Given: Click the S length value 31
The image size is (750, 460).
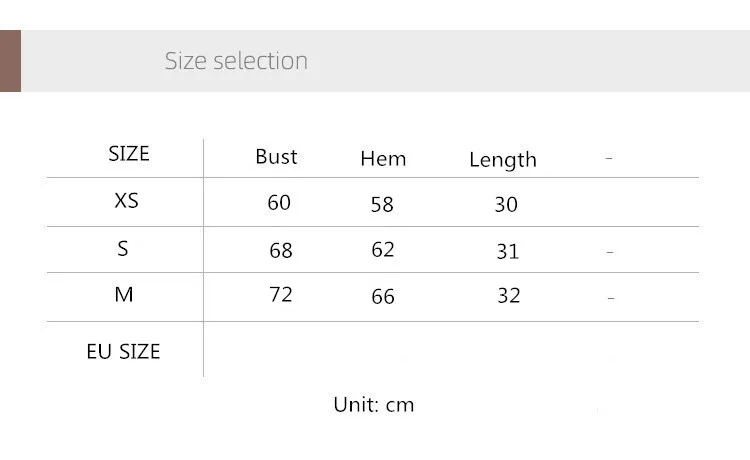Looking at the screenshot, I should coord(508,251).
